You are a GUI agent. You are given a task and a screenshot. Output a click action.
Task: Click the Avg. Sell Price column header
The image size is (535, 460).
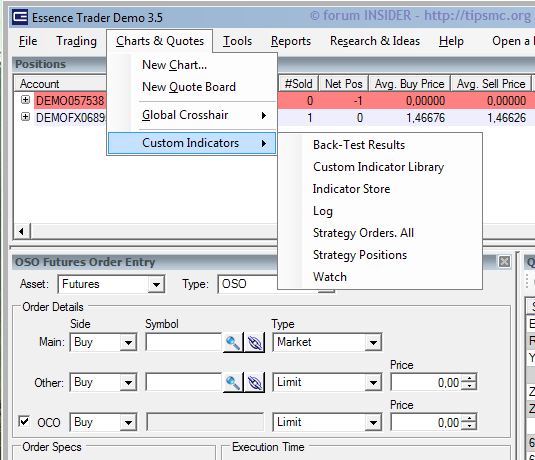click(x=491, y=84)
